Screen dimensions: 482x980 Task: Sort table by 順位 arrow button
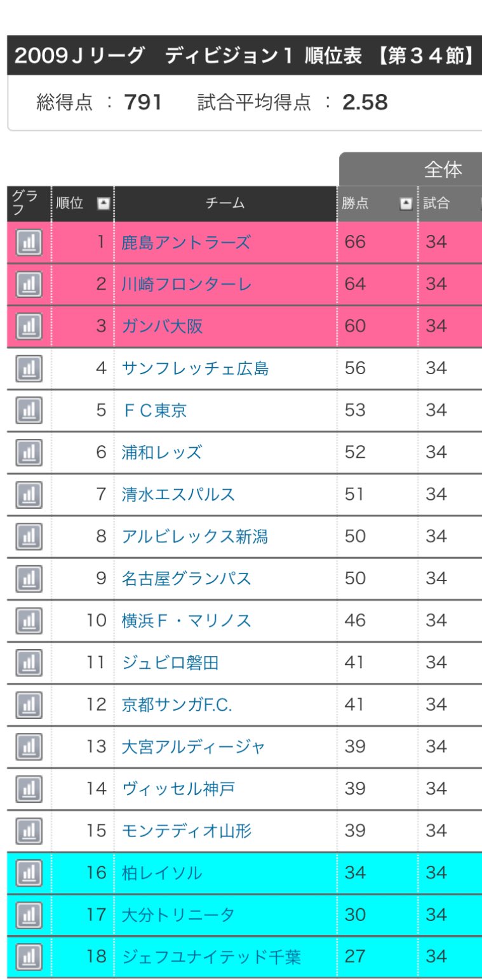click(x=103, y=204)
